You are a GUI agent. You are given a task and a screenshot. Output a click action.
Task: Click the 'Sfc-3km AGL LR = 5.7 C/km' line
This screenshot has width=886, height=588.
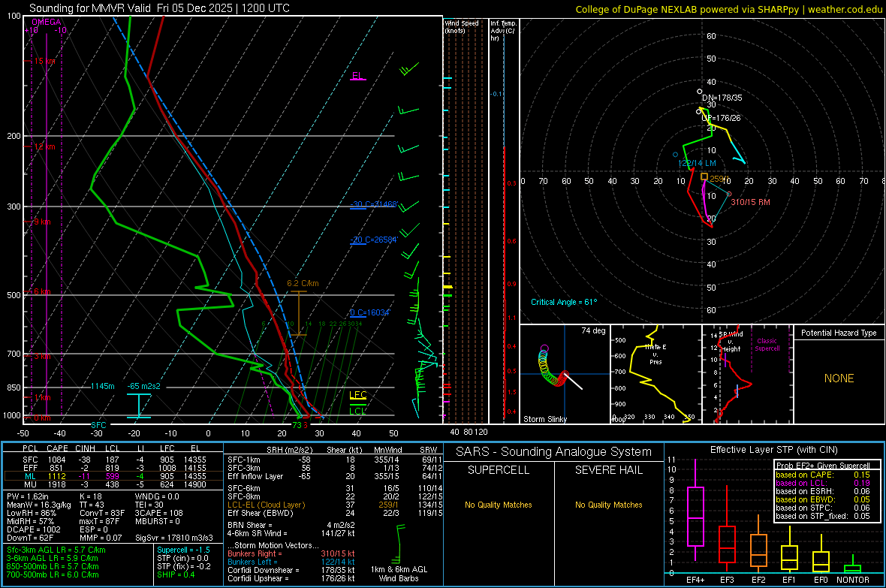[56, 550]
